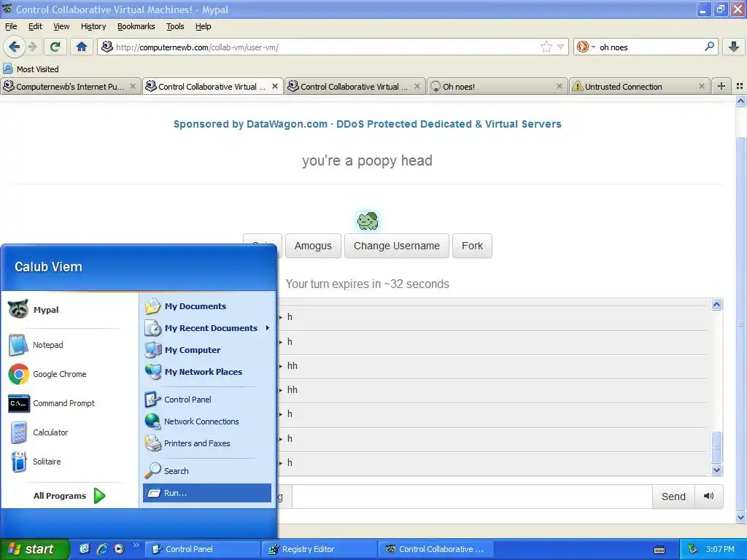Image resolution: width=747 pixels, height=560 pixels.
Task: Open the URL bar history dropdown arrow
Action: [561, 47]
